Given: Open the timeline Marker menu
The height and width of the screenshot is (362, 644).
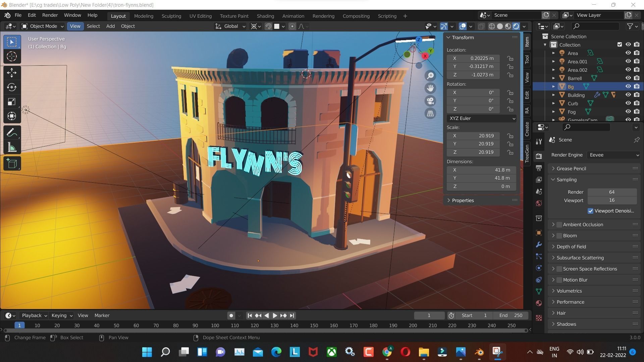Looking at the screenshot, I should click(x=102, y=316).
